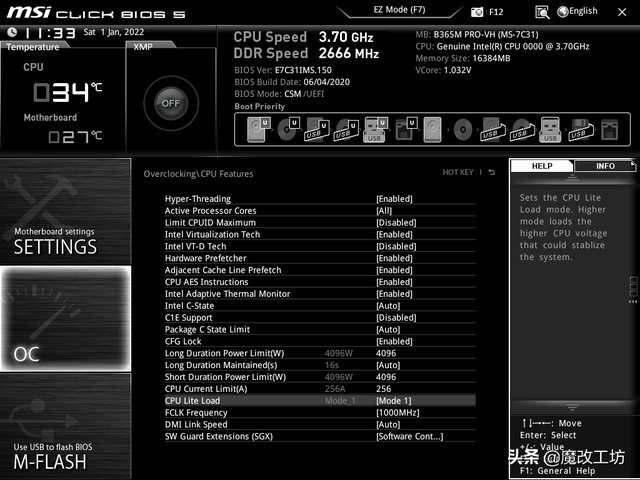Select the legacy USB floppy boot icon
The height and width of the screenshot is (480, 640).
[x=581, y=129]
